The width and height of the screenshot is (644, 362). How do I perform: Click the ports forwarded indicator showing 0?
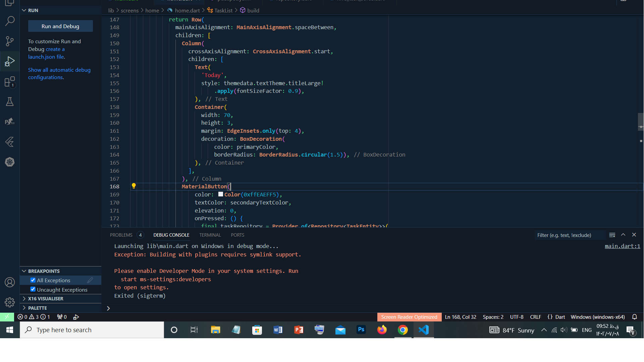[62, 317]
